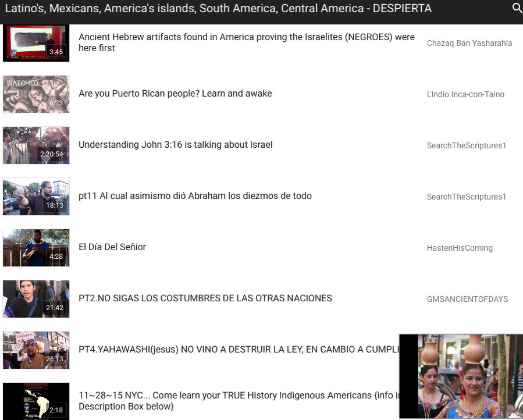Open 'Are you Puerto Rican people? Learn and awake'

tap(176, 93)
